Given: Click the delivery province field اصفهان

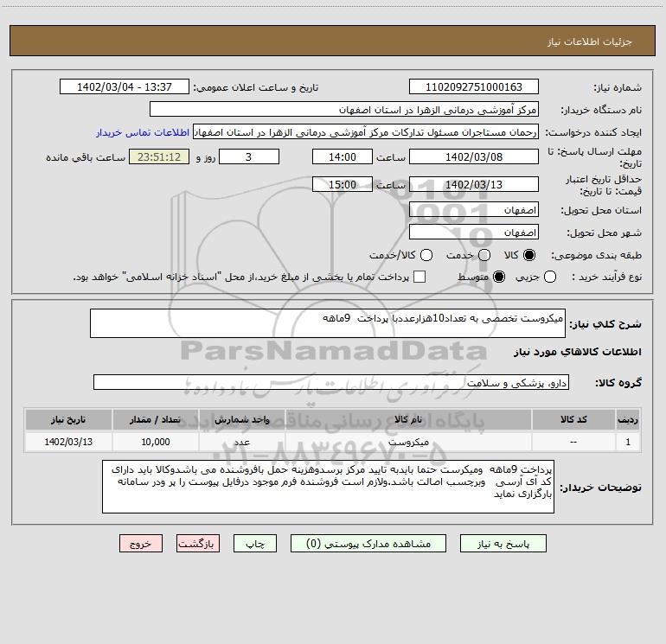Looking at the screenshot, I should tap(474, 210).
